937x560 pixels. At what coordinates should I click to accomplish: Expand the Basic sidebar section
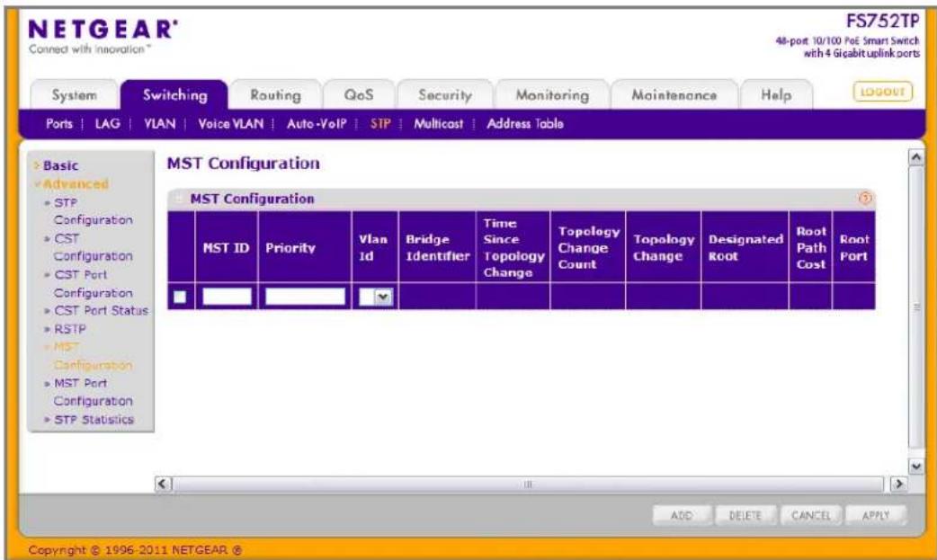[x=59, y=165]
